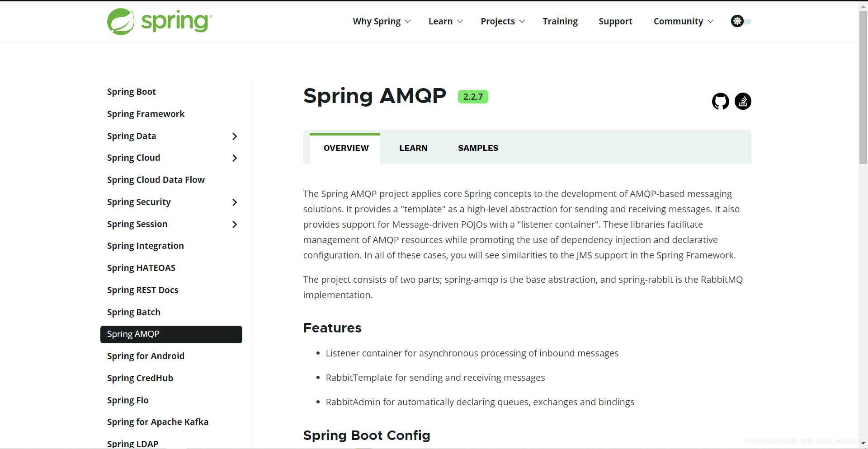Expand the Spring Session submenu chevron
This screenshot has height=449, width=868.
tap(234, 224)
